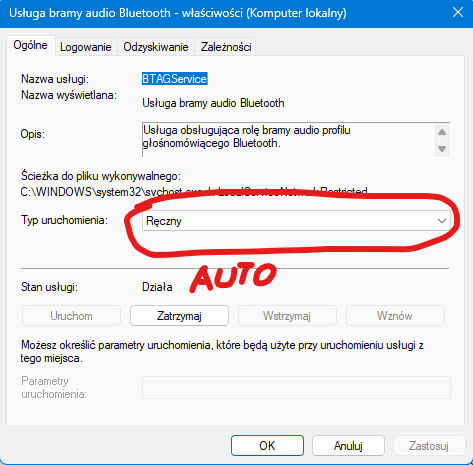The image size is (473, 465).
Task: Close the Bluetooth service properties window
Action: tap(458, 13)
